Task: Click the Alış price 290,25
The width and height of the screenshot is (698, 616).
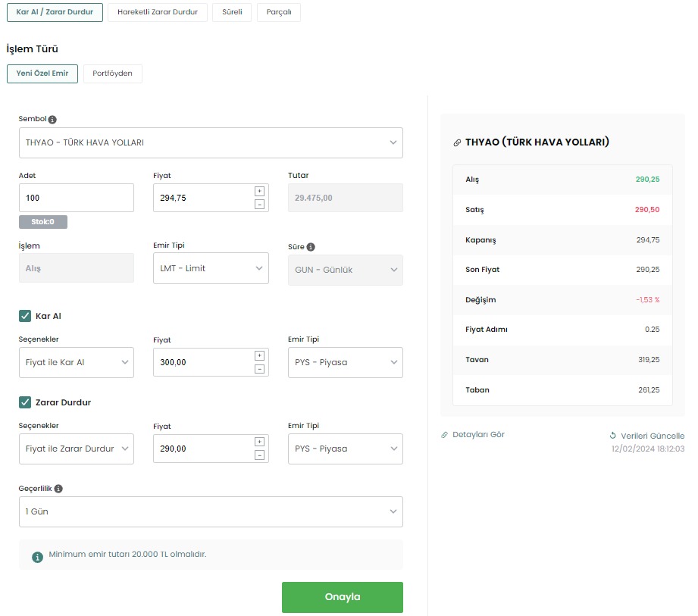Action: [x=648, y=180]
